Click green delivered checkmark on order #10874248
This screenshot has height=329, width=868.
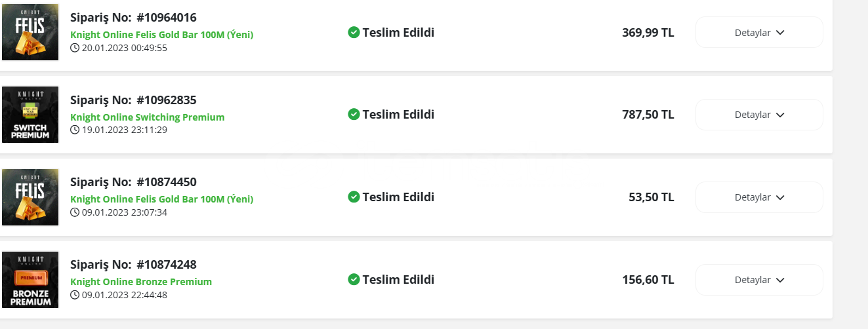coord(354,280)
